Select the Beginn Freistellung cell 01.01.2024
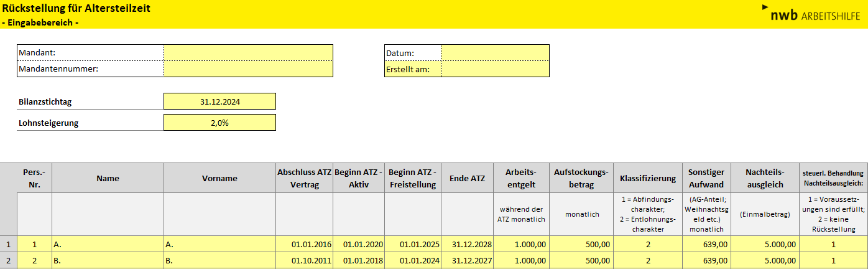This screenshot has width=868, height=269. [x=413, y=260]
